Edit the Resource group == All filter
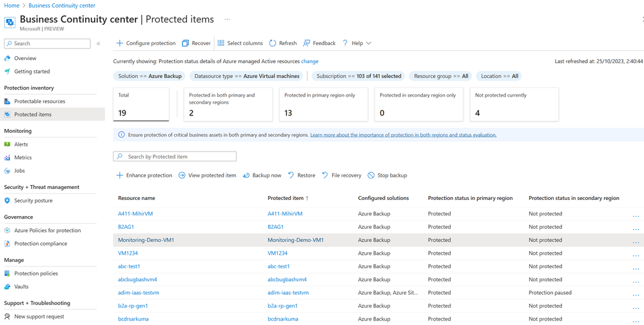This screenshot has height=325, width=644. 441,76
